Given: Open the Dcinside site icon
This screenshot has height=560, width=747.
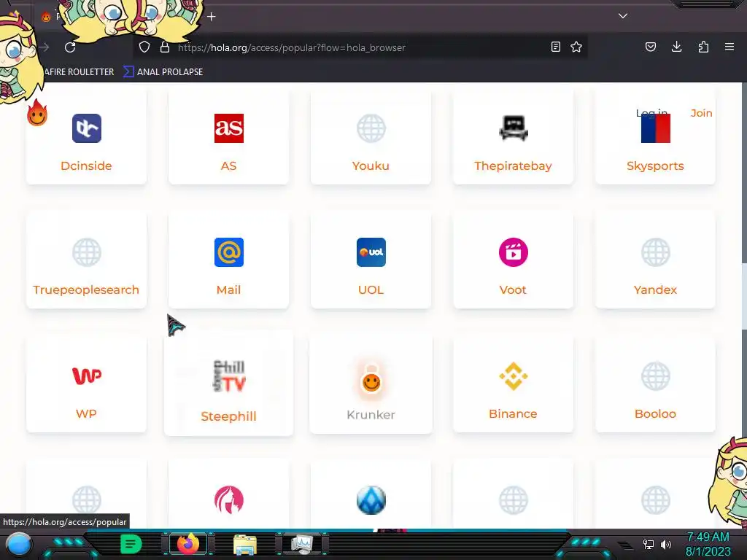Looking at the screenshot, I should pos(86,128).
